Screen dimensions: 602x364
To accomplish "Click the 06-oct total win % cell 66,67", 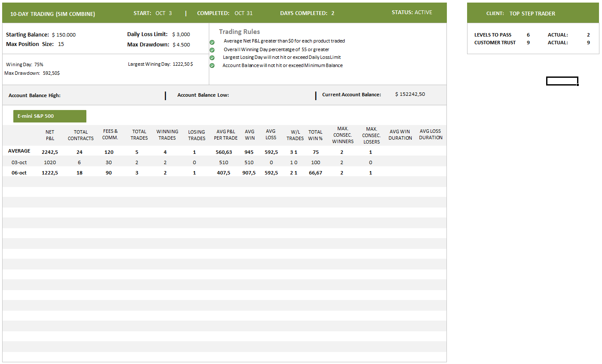I will point(315,173).
